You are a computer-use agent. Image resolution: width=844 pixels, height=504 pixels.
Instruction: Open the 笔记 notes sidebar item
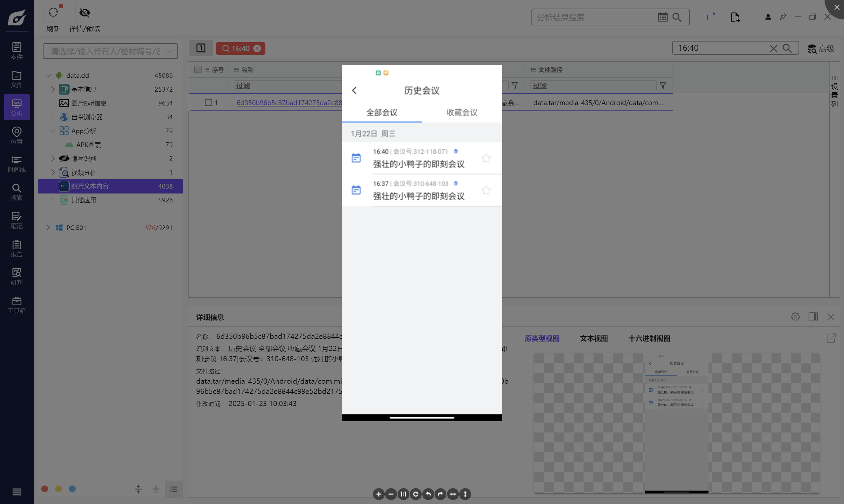click(16, 220)
